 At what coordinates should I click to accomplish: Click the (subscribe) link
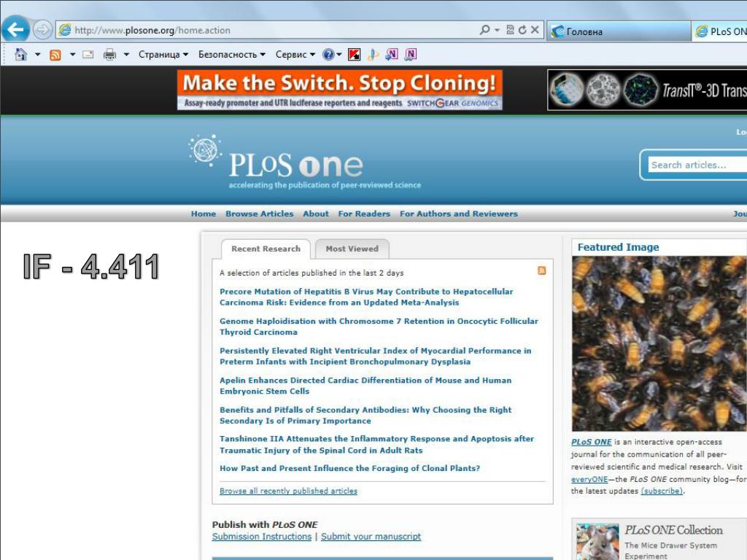click(662, 491)
